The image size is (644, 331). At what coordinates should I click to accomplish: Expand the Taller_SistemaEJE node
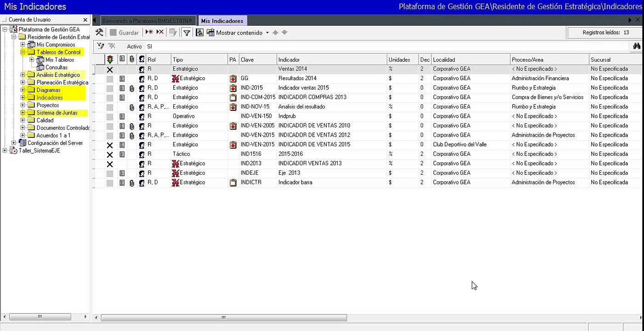point(5,150)
